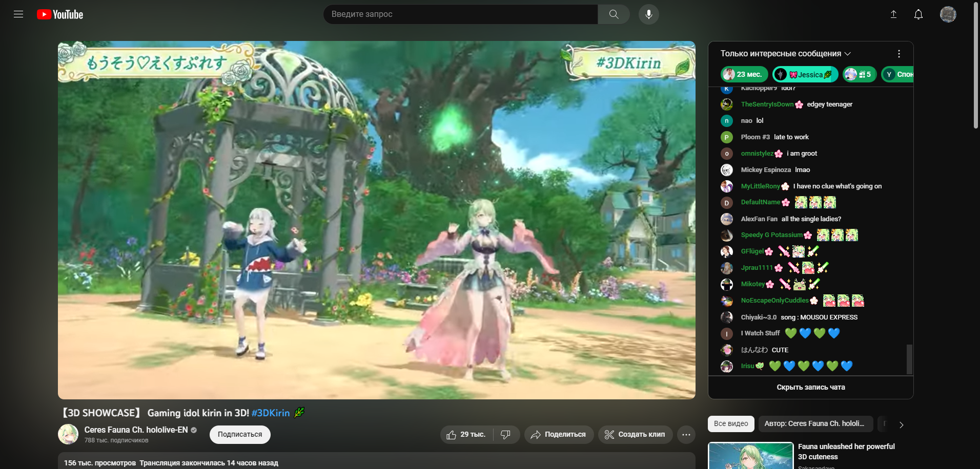Click NoEscapeOnlyCuddles's chat avatar
Viewport: 980px width, 469px height.
point(727,301)
